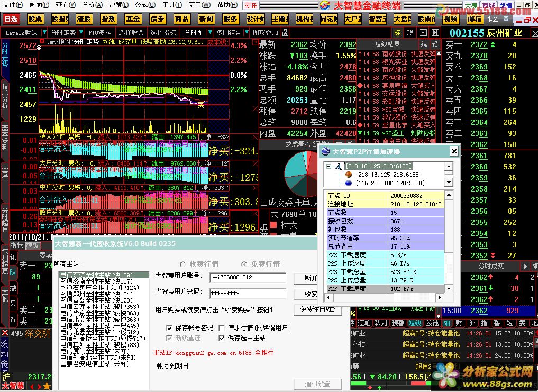
Task: Click the 指标 tab below the chart
Action: click(16, 245)
